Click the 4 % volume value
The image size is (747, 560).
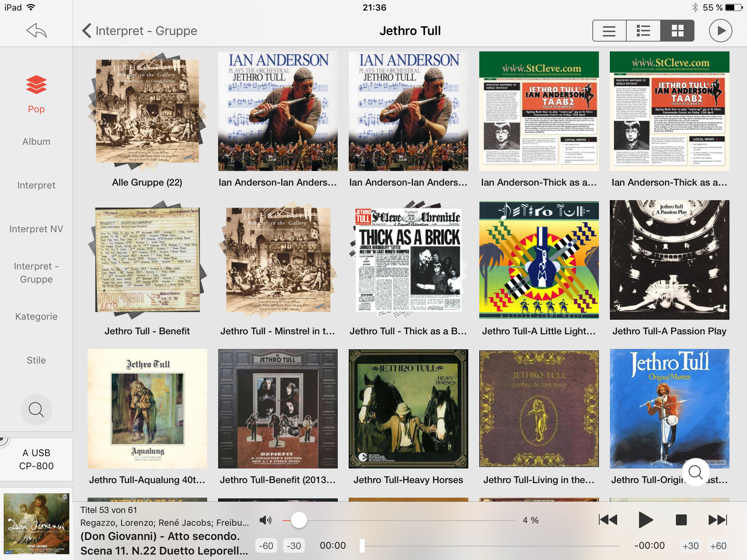pos(531,520)
